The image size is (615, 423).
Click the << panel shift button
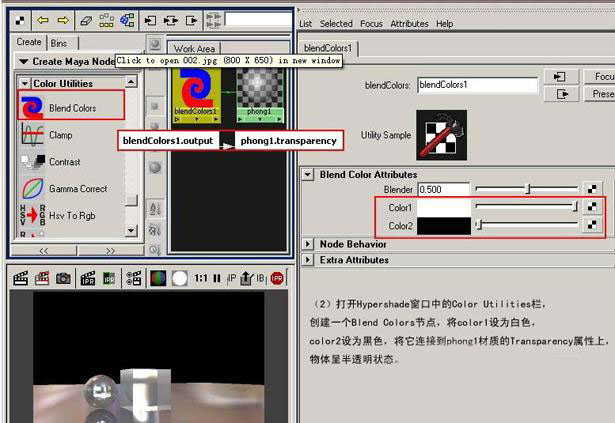(x=44, y=251)
